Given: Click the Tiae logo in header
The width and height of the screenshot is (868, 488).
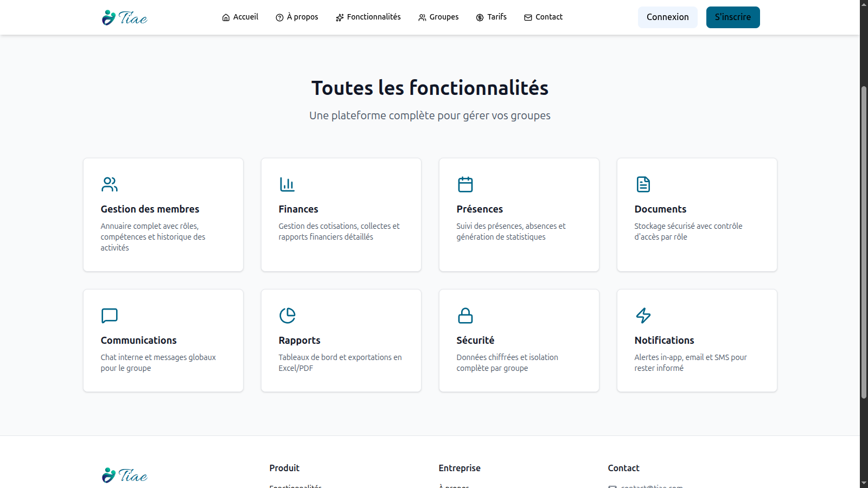Looking at the screenshot, I should pos(125,18).
